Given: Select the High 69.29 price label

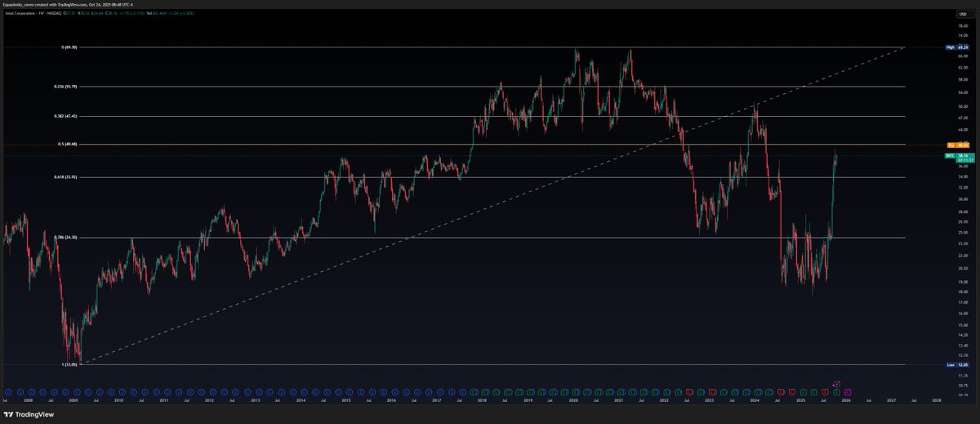Looking at the screenshot, I should 957,47.
